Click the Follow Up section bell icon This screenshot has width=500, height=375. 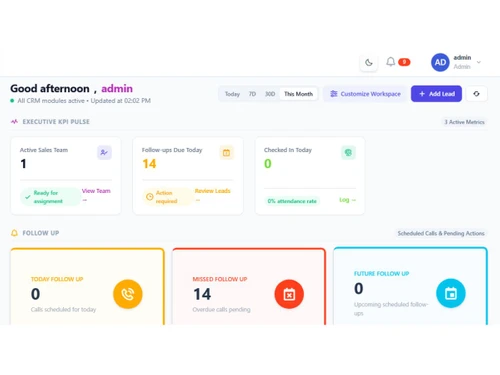click(x=14, y=233)
